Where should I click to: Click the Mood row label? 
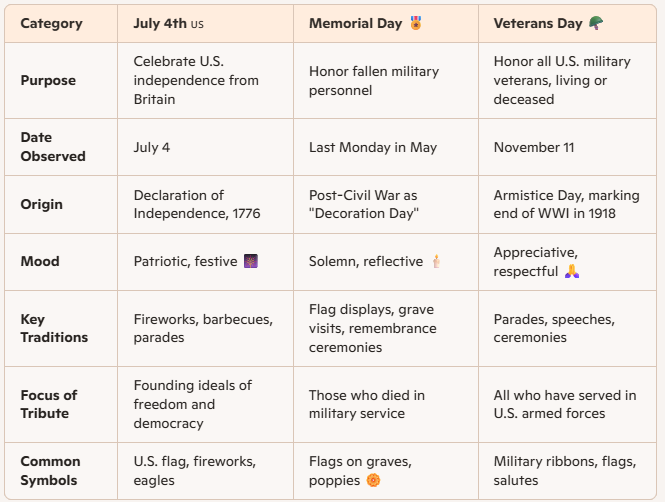[x=40, y=261]
